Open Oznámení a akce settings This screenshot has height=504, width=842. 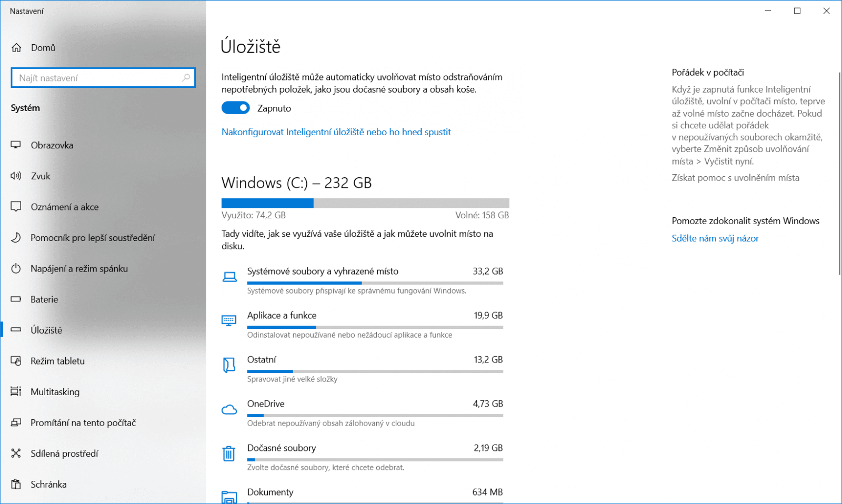click(x=64, y=207)
